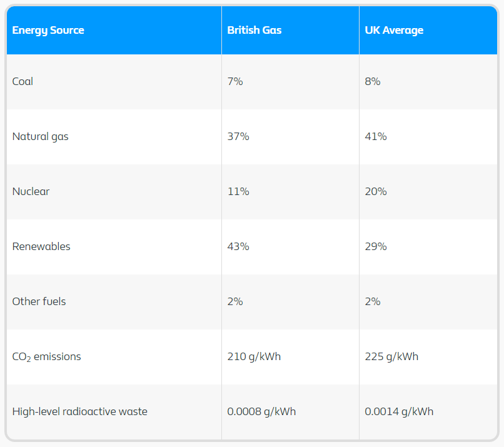The height and width of the screenshot is (447, 504).
Task: Select the Coal row label
Action: pyautogui.click(x=23, y=81)
